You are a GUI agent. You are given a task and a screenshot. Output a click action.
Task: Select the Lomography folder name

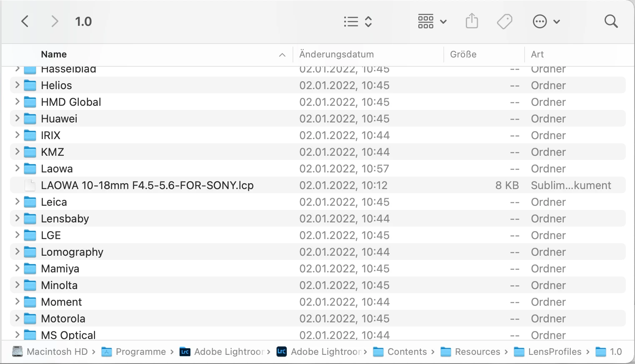point(72,252)
